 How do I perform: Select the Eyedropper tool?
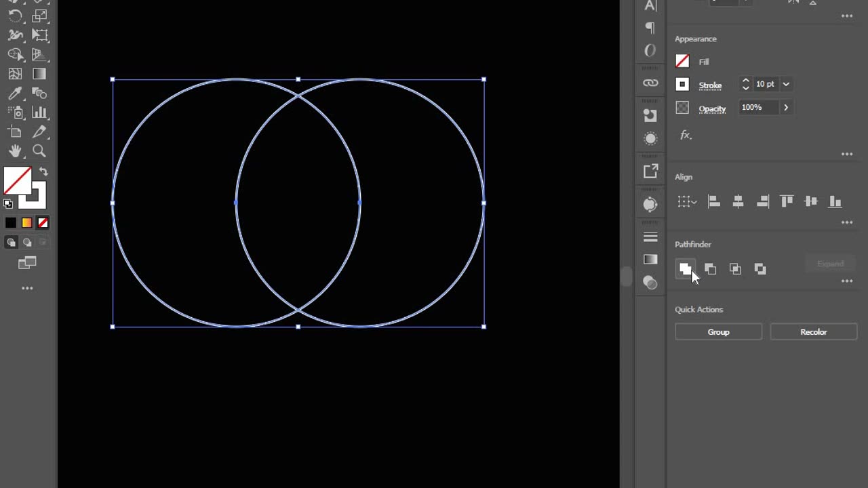coord(15,94)
